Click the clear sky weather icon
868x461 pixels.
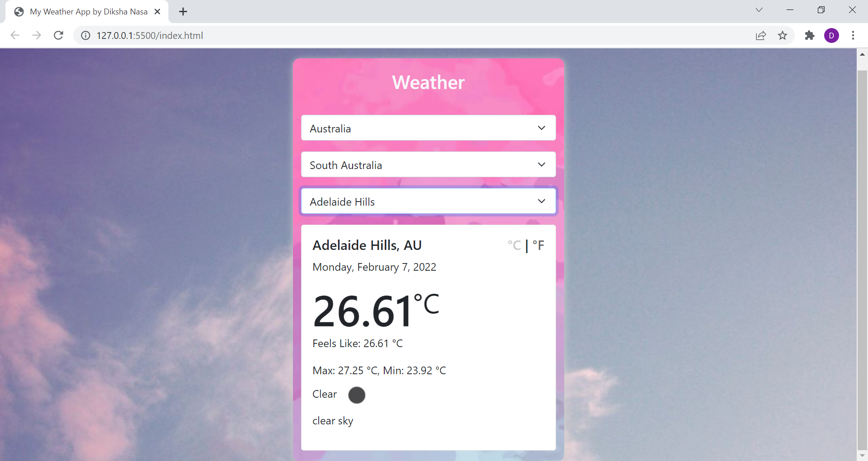click(x=357, y=395)
